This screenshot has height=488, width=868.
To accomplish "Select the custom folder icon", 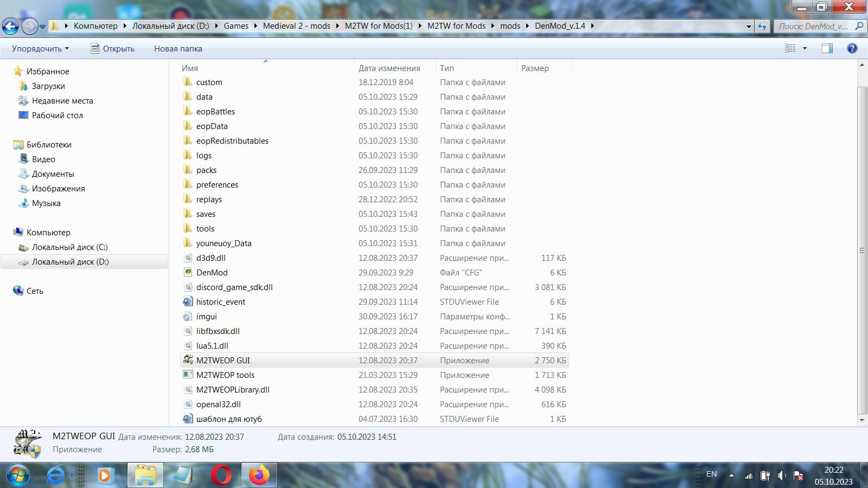I will pos(188,82).
